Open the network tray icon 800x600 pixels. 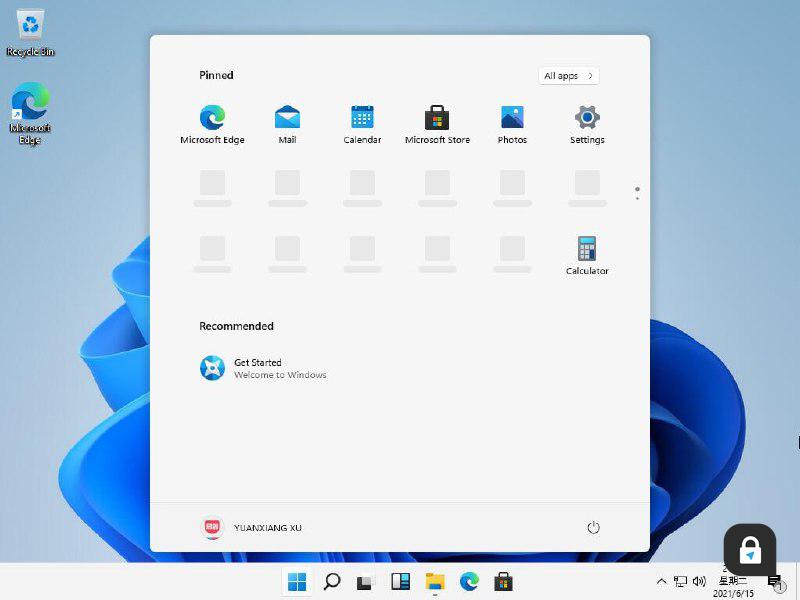click(680, 581)
